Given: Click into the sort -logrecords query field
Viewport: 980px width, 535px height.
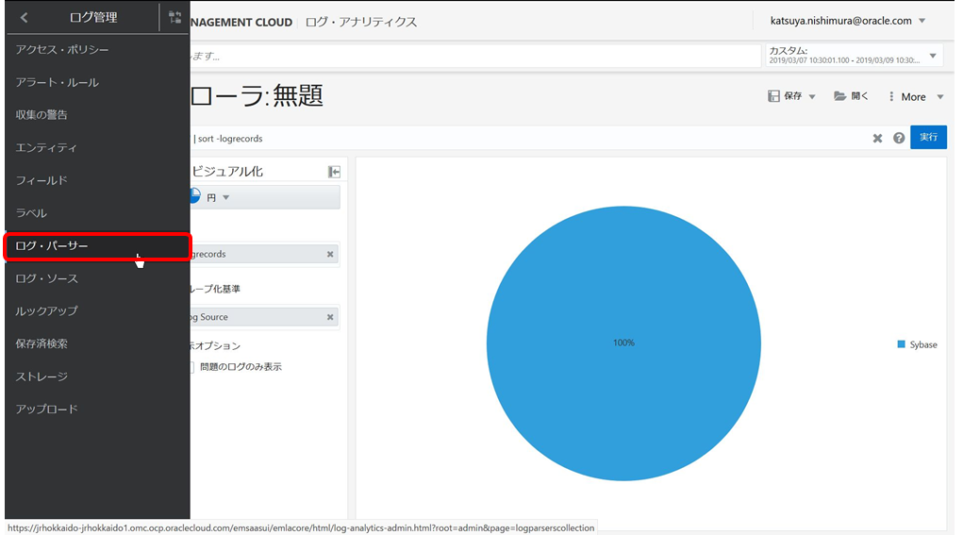Looking at the screenshot, I should 528,139.
